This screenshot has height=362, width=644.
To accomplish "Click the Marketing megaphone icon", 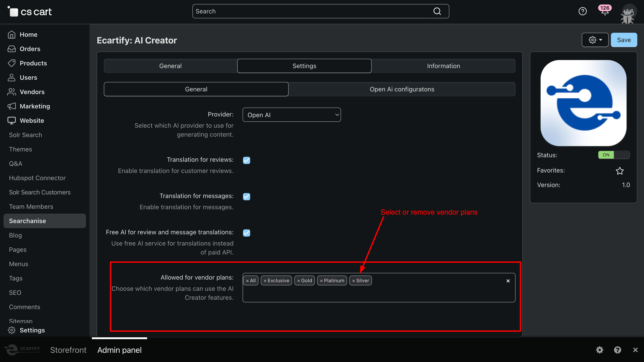I will (x=12, y=106).
